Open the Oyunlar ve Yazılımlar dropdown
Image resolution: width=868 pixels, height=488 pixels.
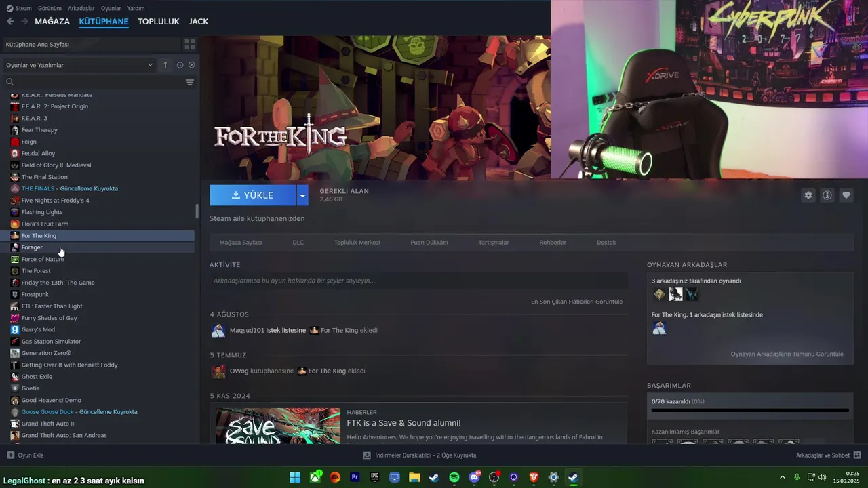pos(79,65)
